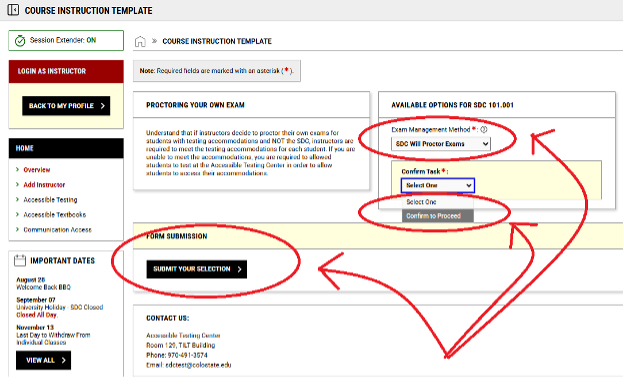Click the chevron arrow before Overview
The image size is (624, 388).
(17, 170)
